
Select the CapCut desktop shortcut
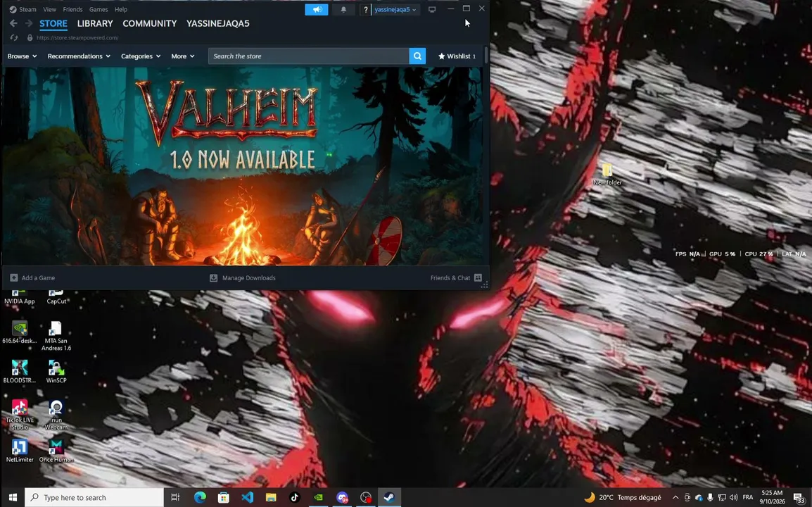[x=56, y=297]
